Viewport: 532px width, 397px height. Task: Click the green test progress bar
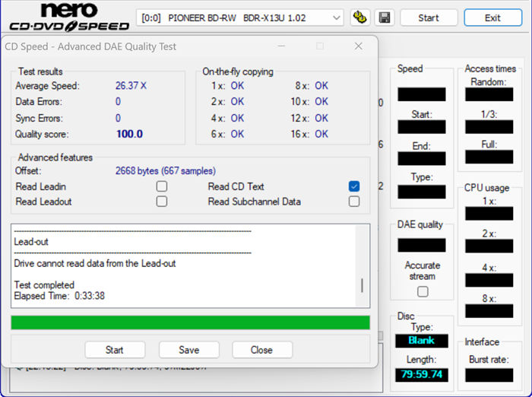190,322
